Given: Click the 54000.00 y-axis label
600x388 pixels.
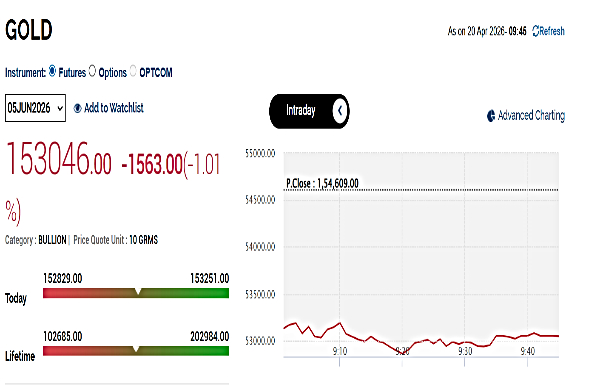Looking at the screenshot, I should coord(260,247).
